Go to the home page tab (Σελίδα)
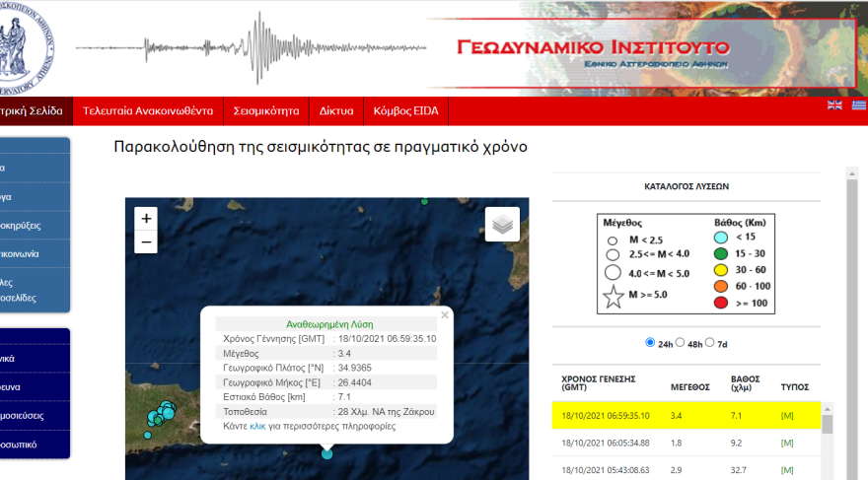 click(36, 111)
